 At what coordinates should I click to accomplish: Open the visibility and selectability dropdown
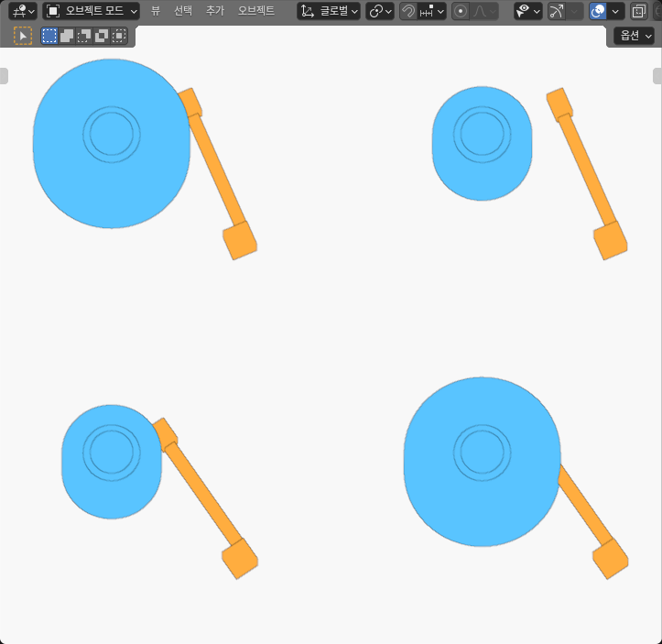click(x=528, y=11)
